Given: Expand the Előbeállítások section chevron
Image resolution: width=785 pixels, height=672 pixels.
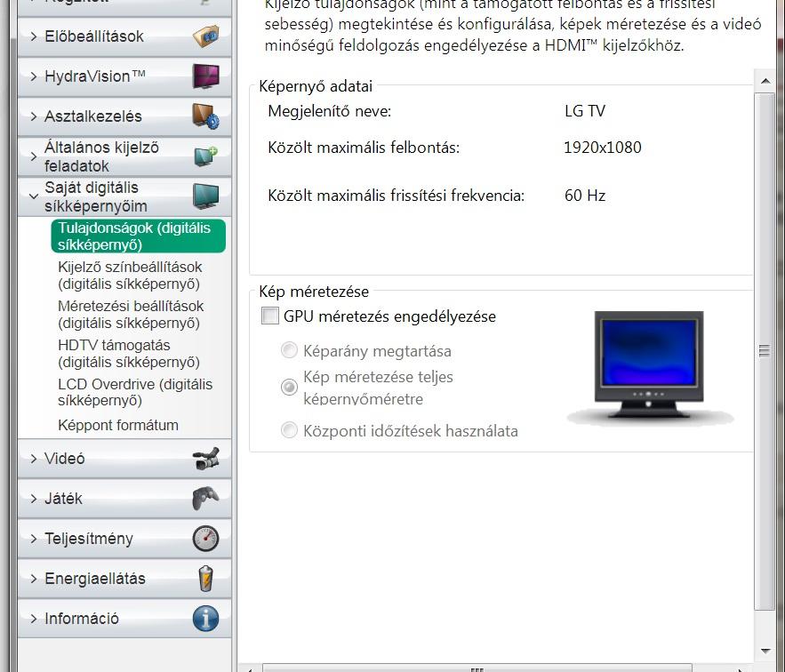Looking at the screenshot, I should 34,36.
